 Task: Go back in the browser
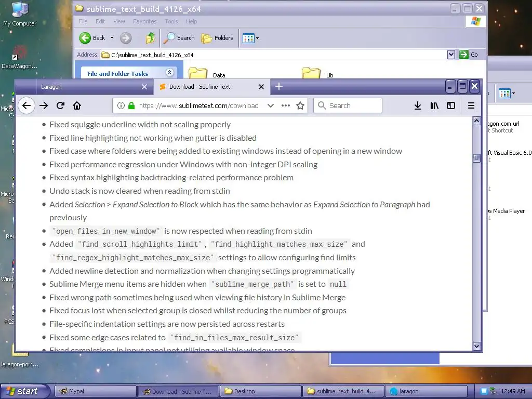click(x=26, y=105)
